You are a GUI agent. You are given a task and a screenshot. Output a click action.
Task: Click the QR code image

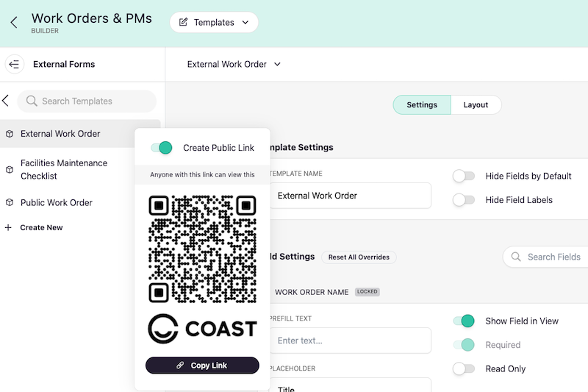203,249
